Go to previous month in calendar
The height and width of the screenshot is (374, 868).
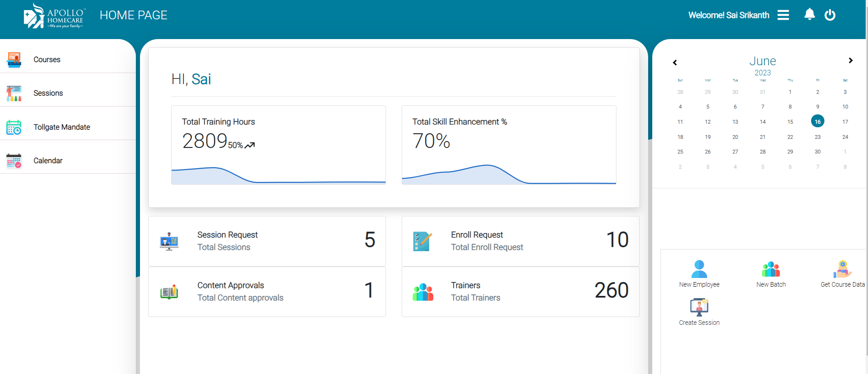675,62
